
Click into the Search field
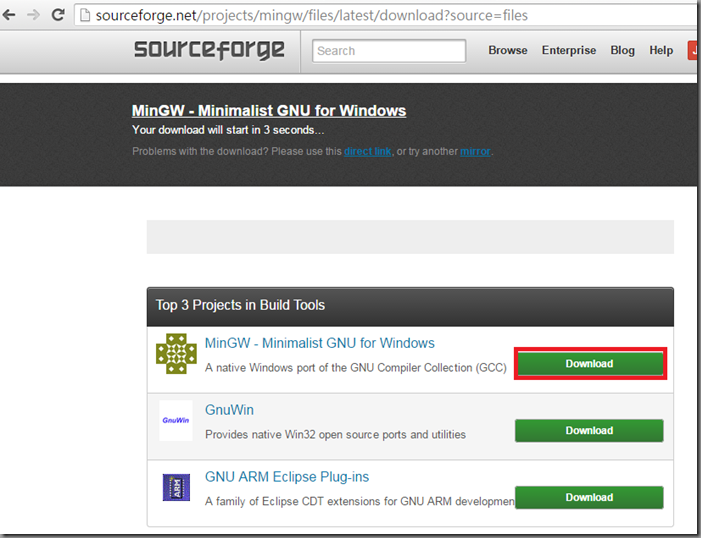point(389,51)
